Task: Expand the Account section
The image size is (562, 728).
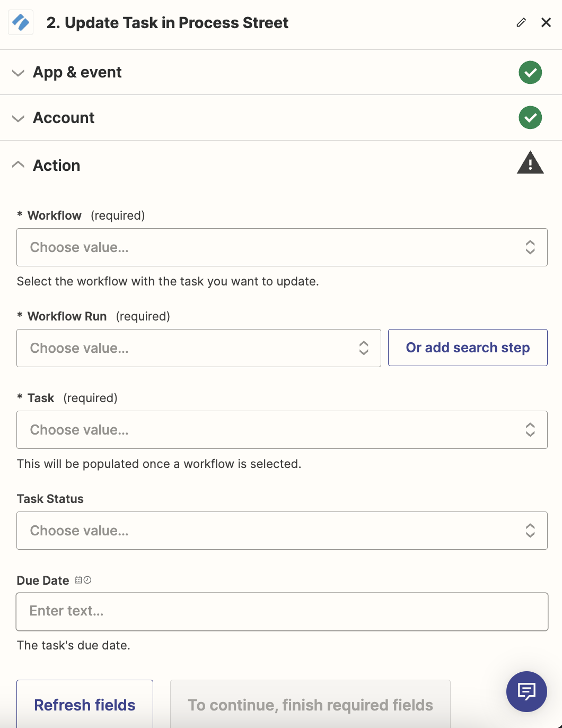Action: click(x=64, y=118)
